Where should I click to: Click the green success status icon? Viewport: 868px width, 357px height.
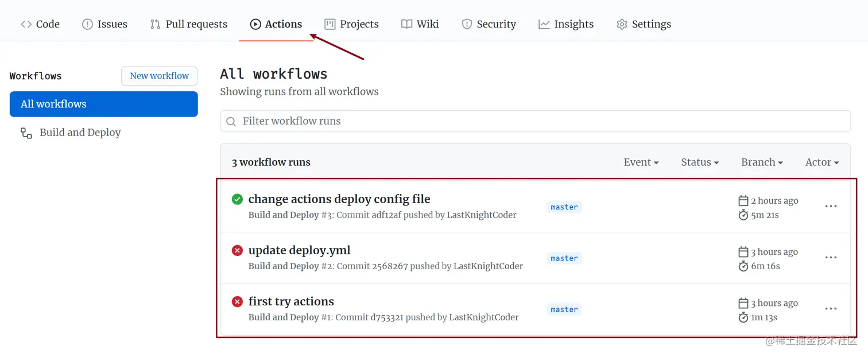237,199
